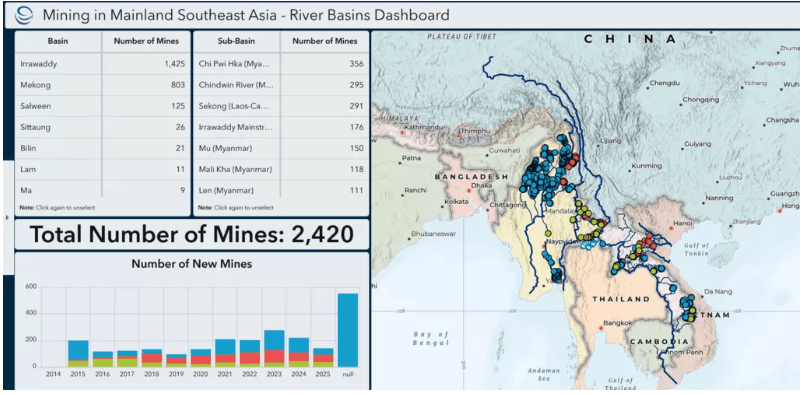Click the Kathmandu city marker on map
The width and height of the screenshot is (803, 395).
402,132
